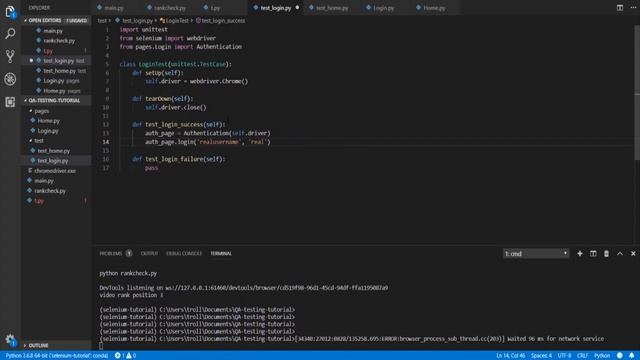Add a new terminal with plus icon
Viewport: 640px width, 360px height.
tap(580, 253)
